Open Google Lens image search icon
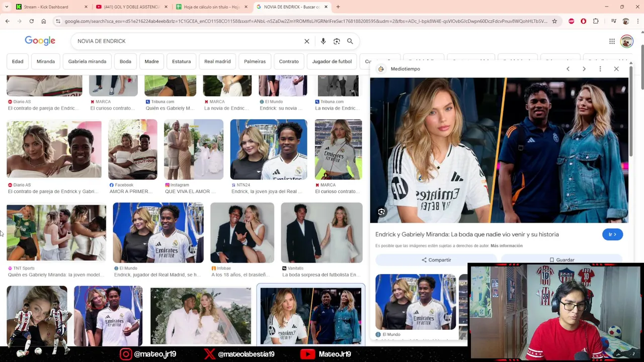The height and width of the screenshot is (362, 644). click(x=337, y=41)
